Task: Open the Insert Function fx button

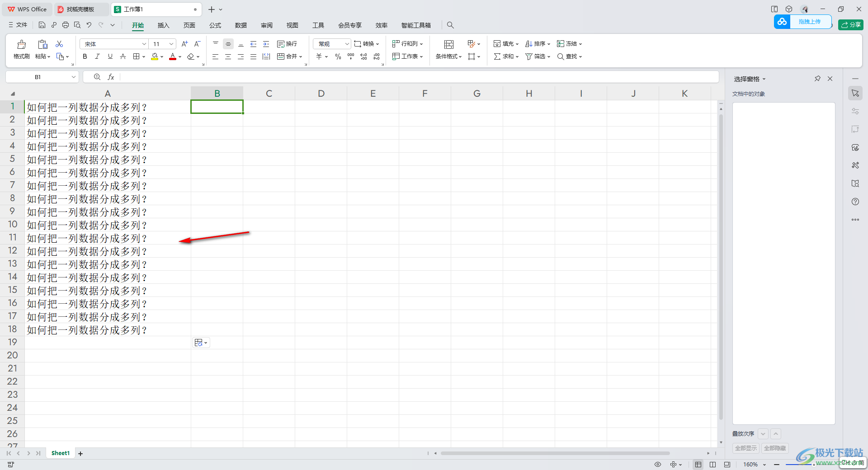Action: tap(111, 77)
